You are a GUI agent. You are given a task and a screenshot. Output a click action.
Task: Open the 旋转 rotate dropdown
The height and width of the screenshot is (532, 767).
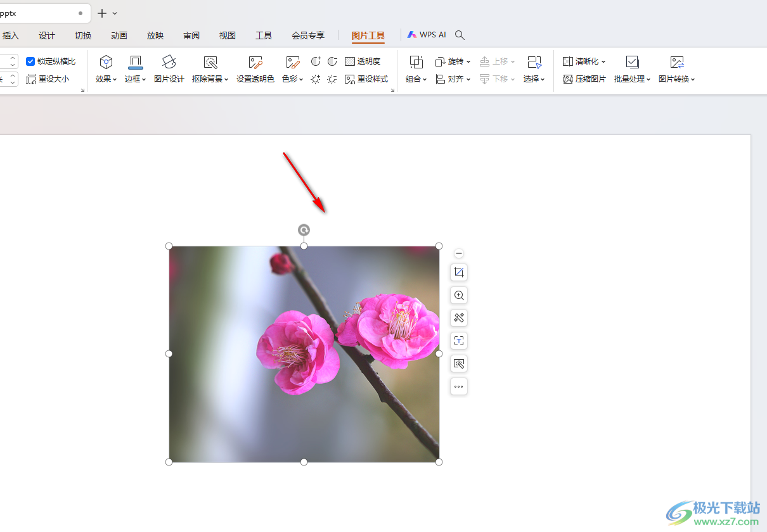[453, 61]
